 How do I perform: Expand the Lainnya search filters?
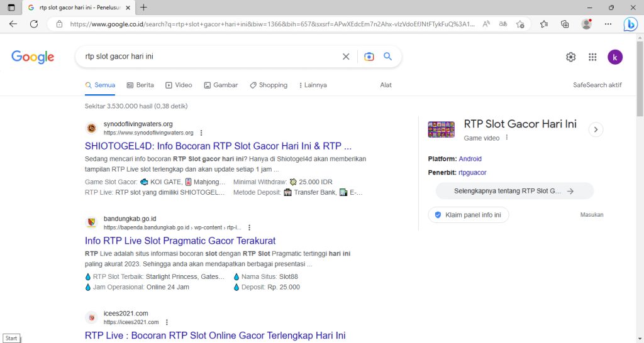click(313, 85)
